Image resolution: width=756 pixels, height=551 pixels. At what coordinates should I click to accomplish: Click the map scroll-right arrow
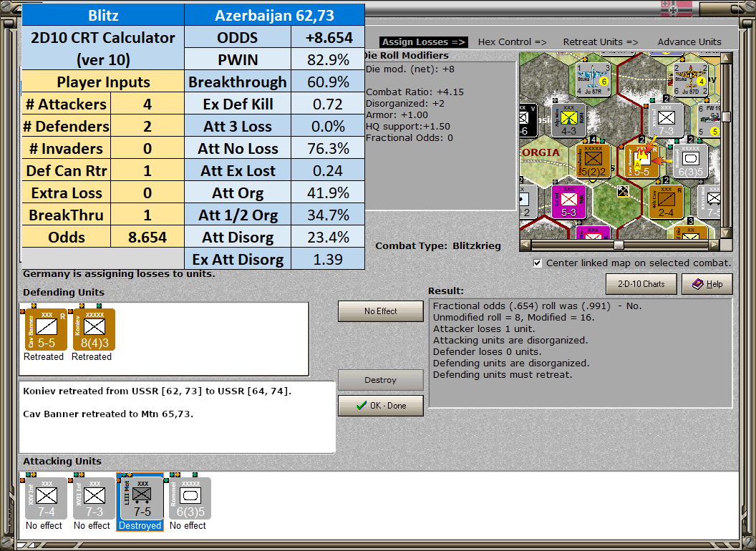point(714,245)
